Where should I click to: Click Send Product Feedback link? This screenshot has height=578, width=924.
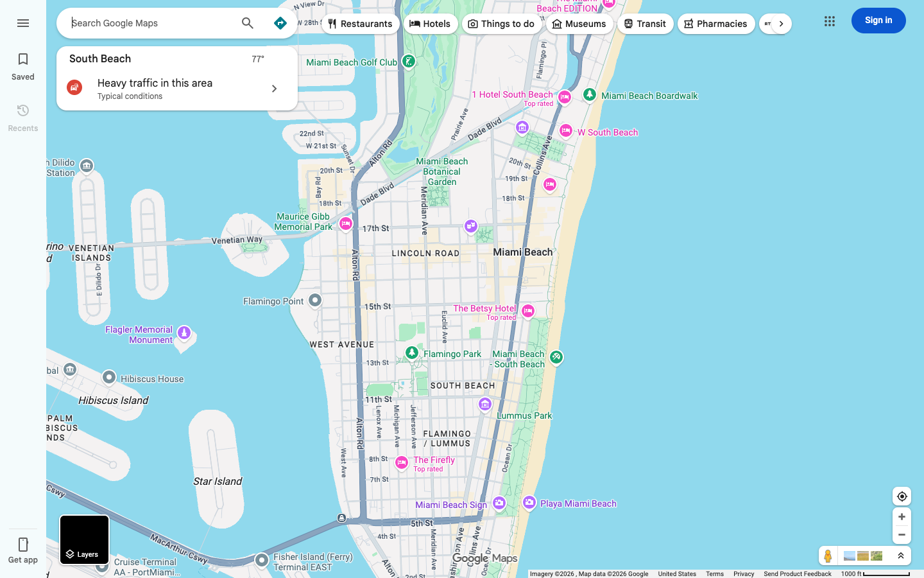pos(798,574)
